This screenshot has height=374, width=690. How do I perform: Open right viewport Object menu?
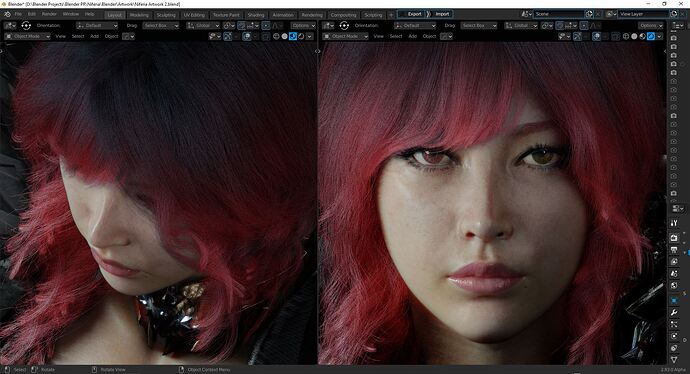point(429,37)
